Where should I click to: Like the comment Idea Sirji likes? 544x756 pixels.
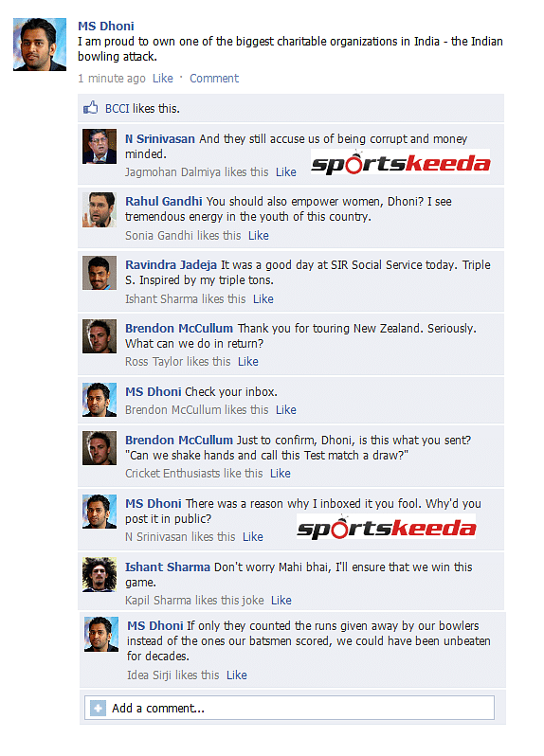coord(237,675)
